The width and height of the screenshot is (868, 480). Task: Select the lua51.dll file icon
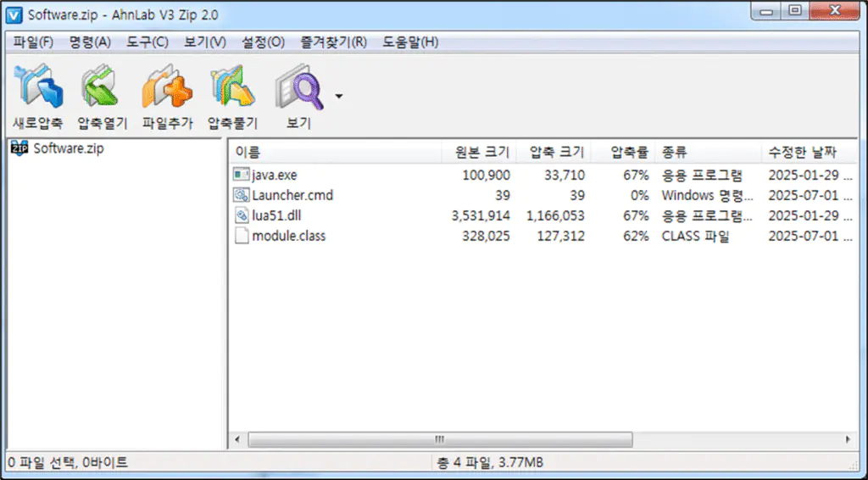pos(242,215)
